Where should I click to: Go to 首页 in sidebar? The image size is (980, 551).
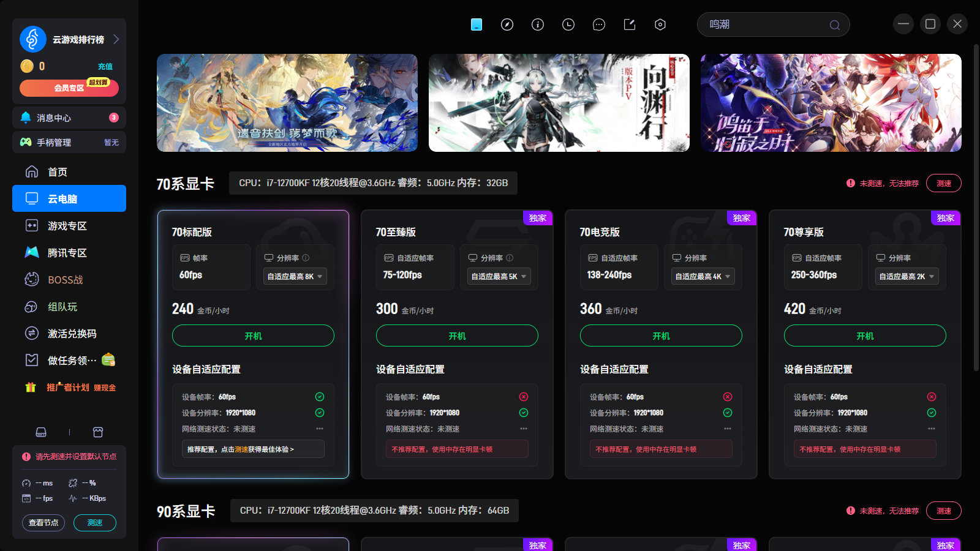(69, 172)
